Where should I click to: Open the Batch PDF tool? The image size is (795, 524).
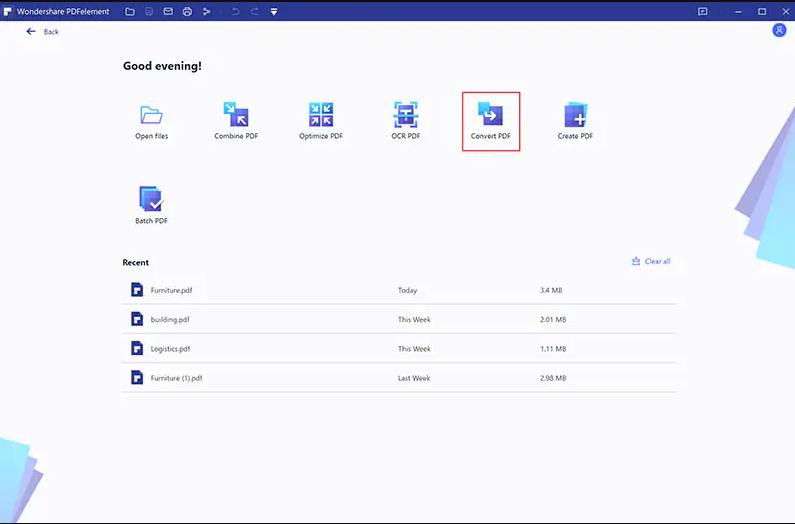[x=151, y=205]
